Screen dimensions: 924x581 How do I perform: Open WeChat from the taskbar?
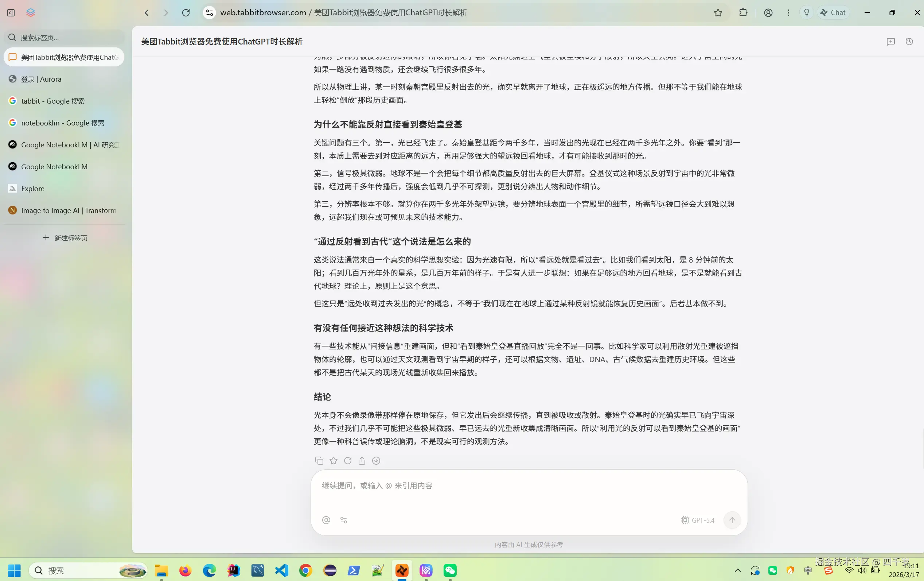[450, 571]
